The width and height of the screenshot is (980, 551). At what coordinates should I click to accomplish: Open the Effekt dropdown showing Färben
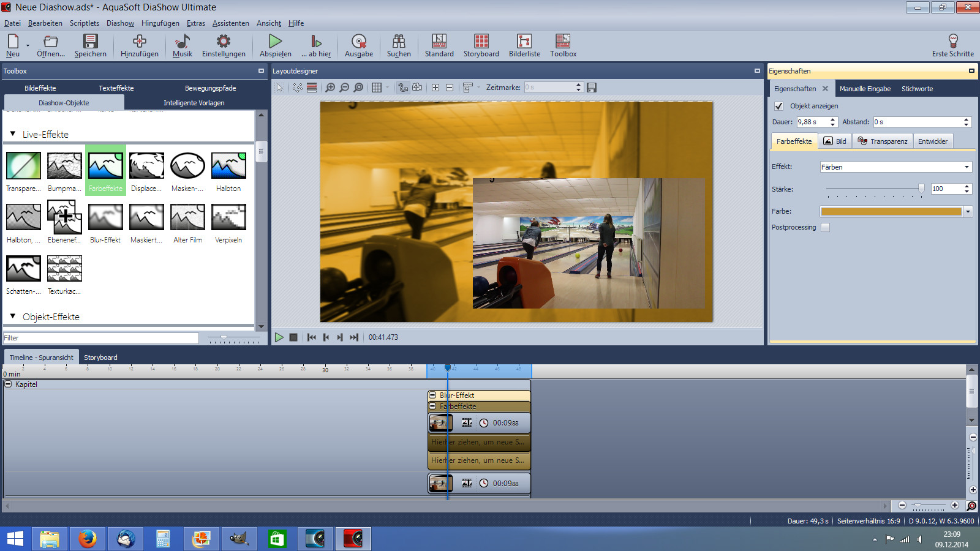(x=895, y=167)
